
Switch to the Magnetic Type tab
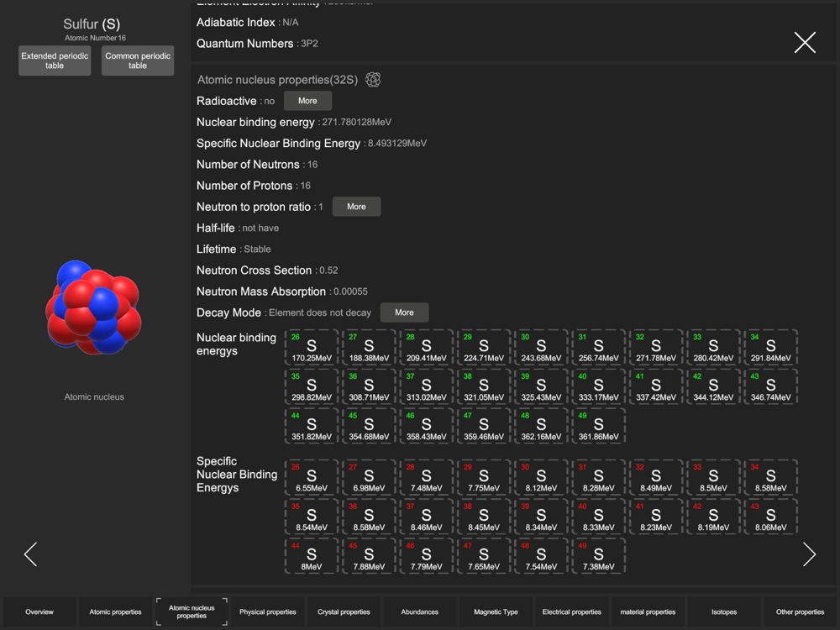[496, 612]
